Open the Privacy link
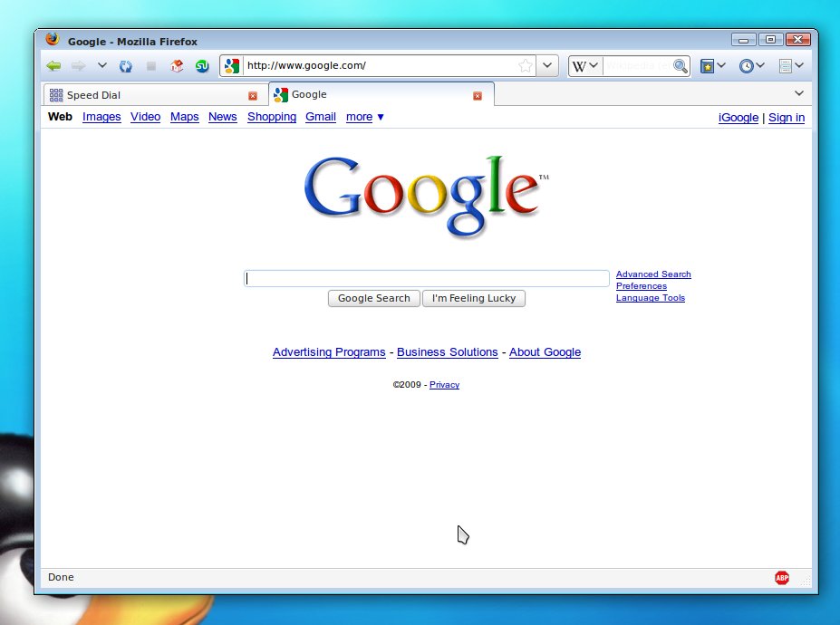The width and height of the screenshot is (840, 625). click(x=444, y=385)
